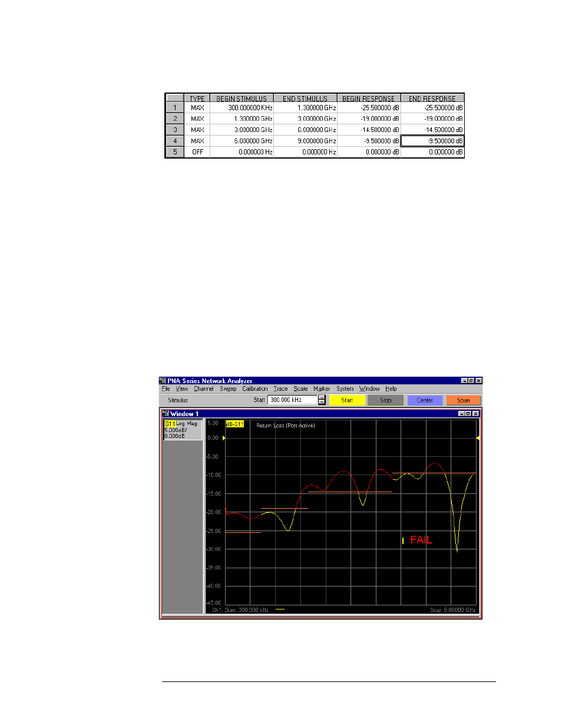
Task: Click the BEGIN RESPONSE column header
Action: click(x=369, y=98)
